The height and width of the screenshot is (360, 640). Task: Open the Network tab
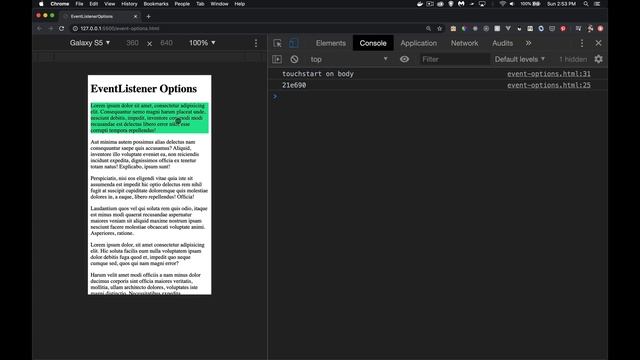point(464,43)
